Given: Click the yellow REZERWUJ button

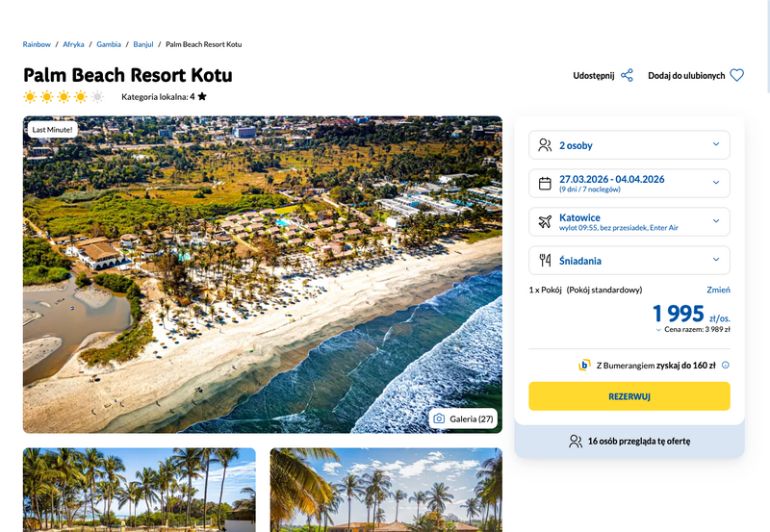Looking at the screenshot, I should (x=629, y=396).
